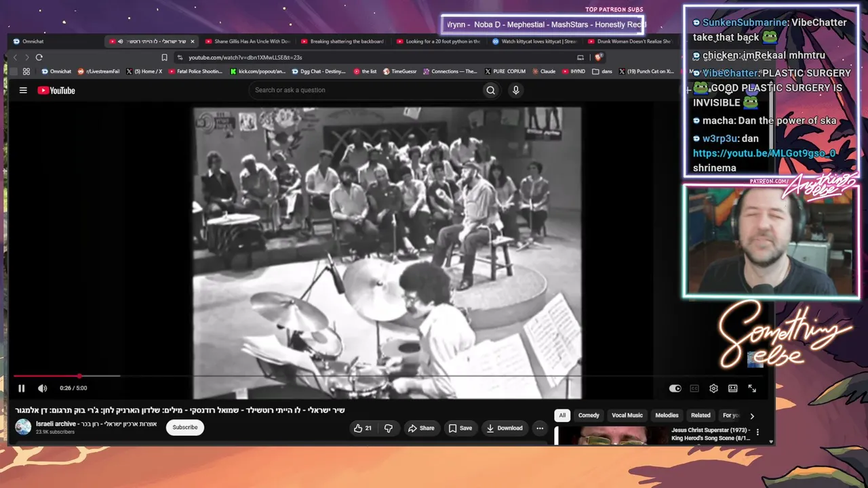Reload the page in the browser

[x=39, y=58]
